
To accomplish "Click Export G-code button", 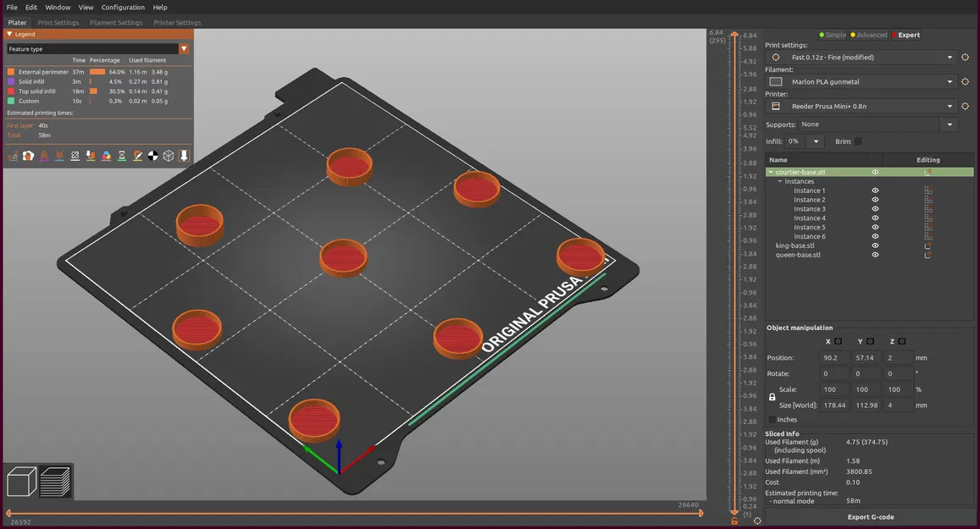I will click(870, 517).
